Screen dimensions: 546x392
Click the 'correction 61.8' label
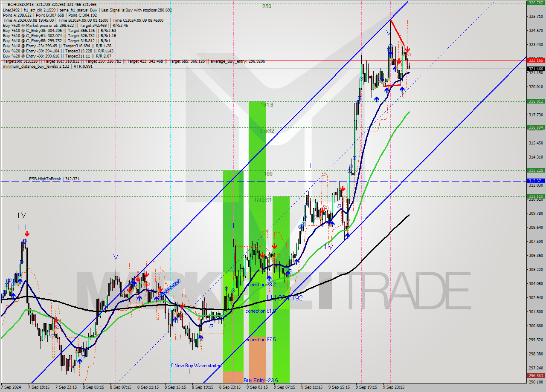261,311
